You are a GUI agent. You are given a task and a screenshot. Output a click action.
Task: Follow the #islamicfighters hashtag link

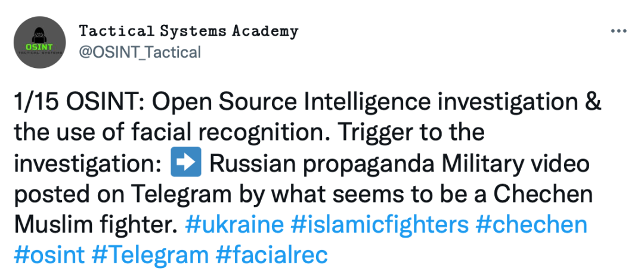(380, 225)
